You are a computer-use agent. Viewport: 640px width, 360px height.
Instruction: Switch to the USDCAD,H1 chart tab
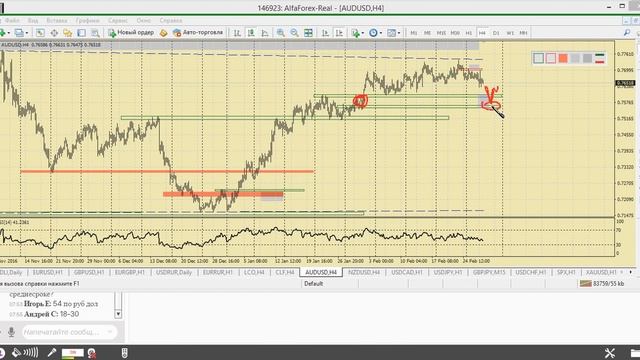click(x=407, y=272)
